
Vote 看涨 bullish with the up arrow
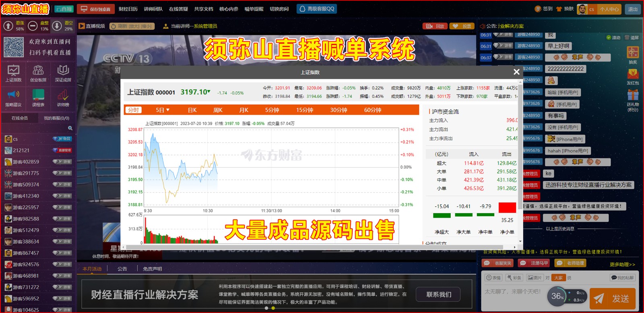(8, 26)
